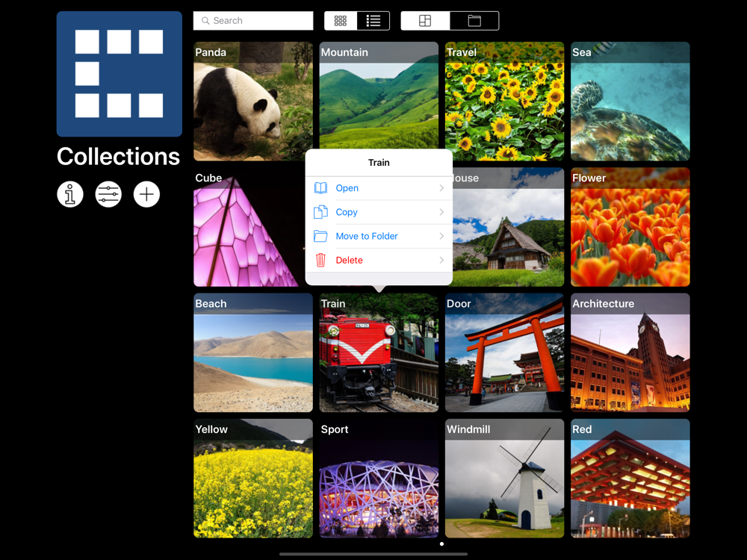
Task: Add a new collection with plus button
Action: coord(146,194)
